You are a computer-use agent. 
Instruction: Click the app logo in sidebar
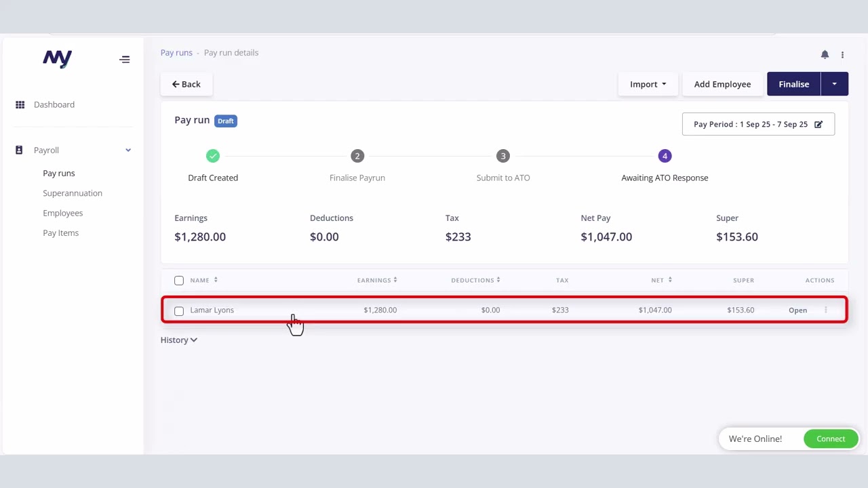point(57,59)
